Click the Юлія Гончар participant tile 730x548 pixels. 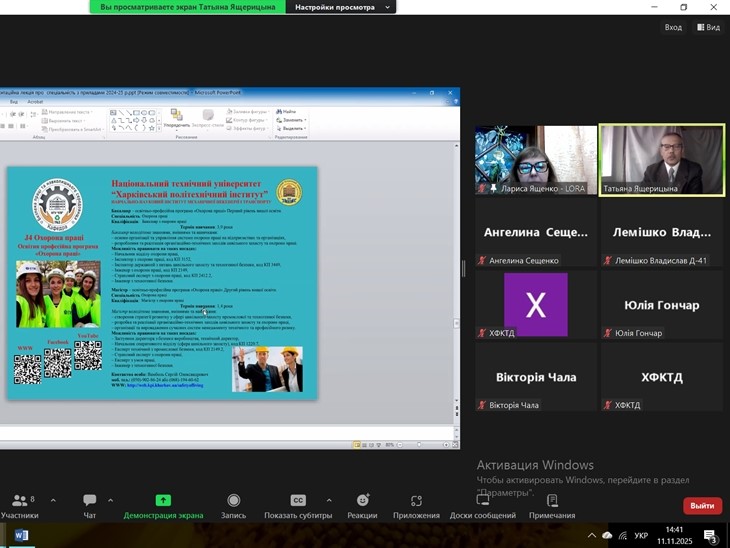[661, 305]
